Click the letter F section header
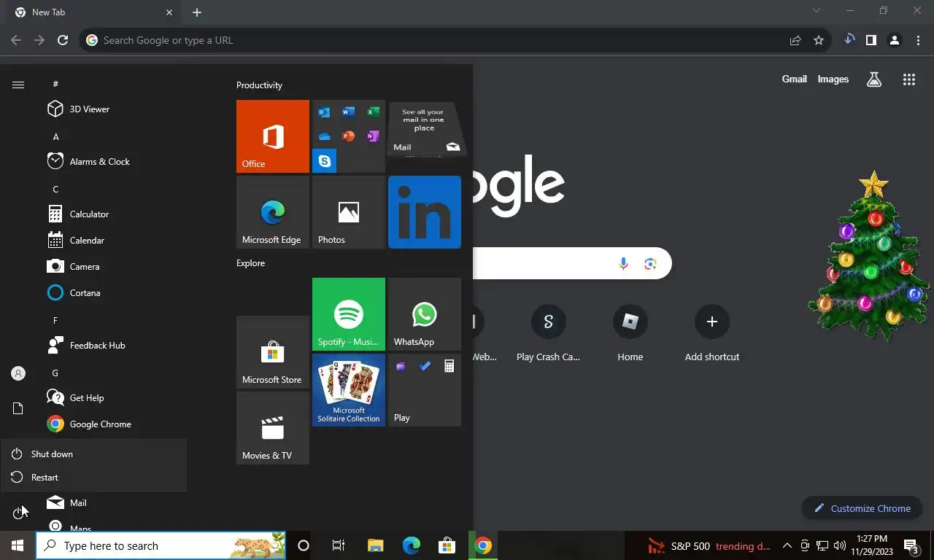 [x=55, y=320]
